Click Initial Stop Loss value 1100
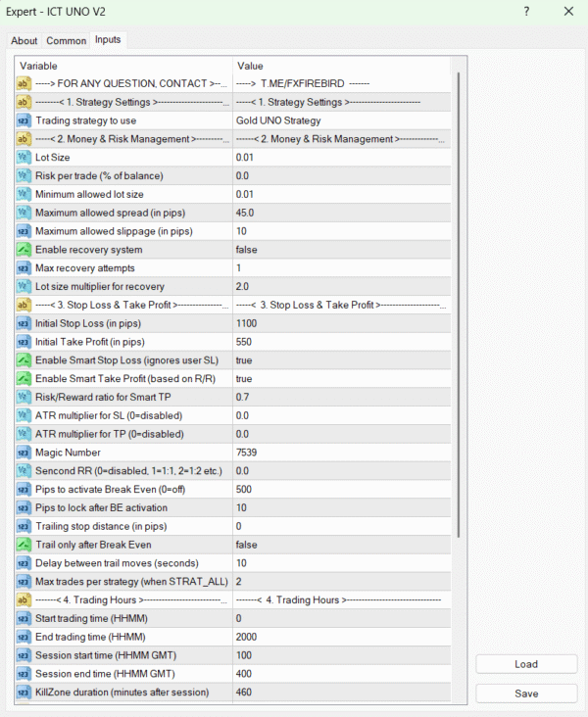 pos(246,323)
